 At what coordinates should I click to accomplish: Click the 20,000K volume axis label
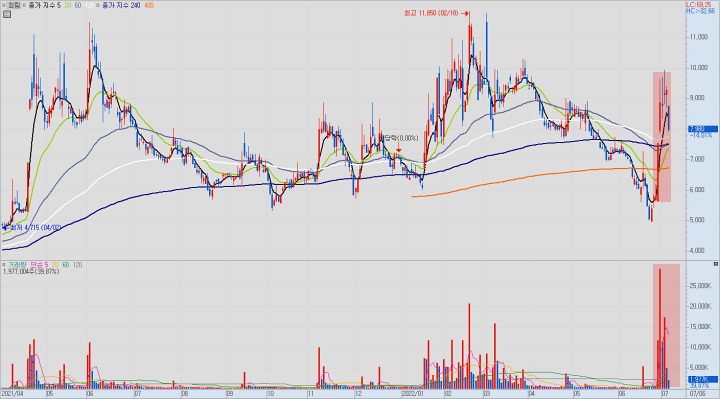(700, 306)
